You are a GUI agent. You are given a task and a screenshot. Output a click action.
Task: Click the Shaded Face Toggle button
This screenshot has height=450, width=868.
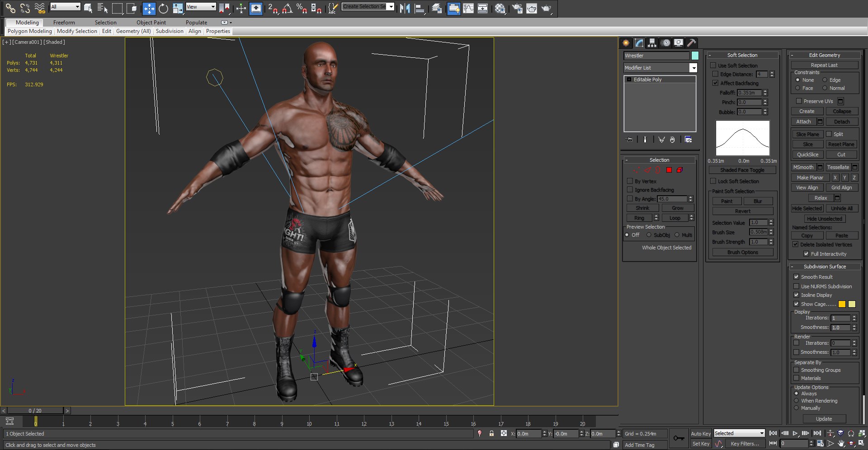742,170
